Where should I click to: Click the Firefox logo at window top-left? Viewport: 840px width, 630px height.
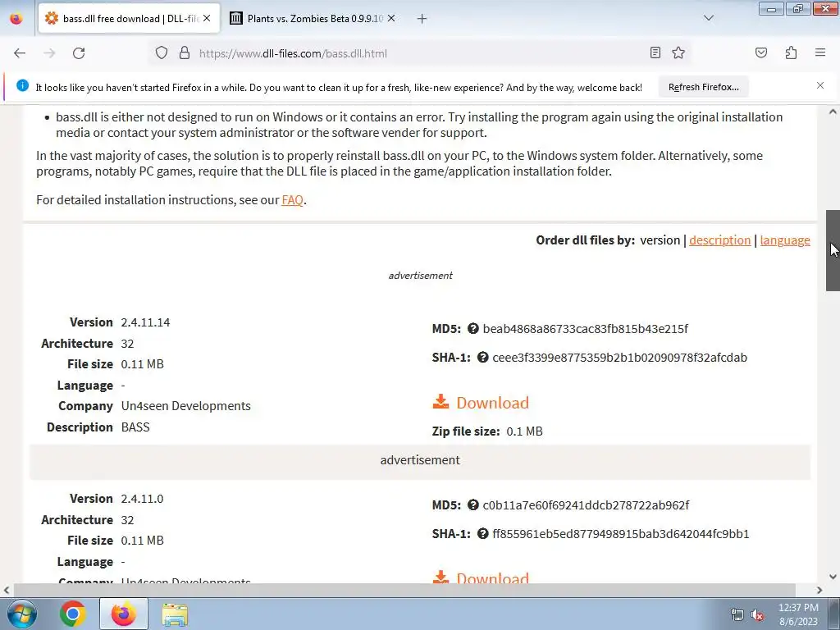(16, 19)
